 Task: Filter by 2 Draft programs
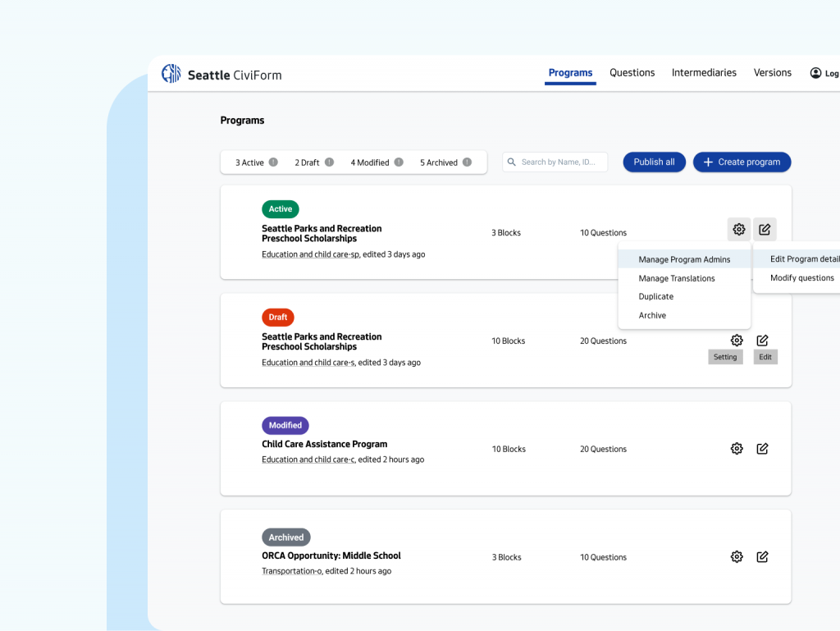click(307, 162)
